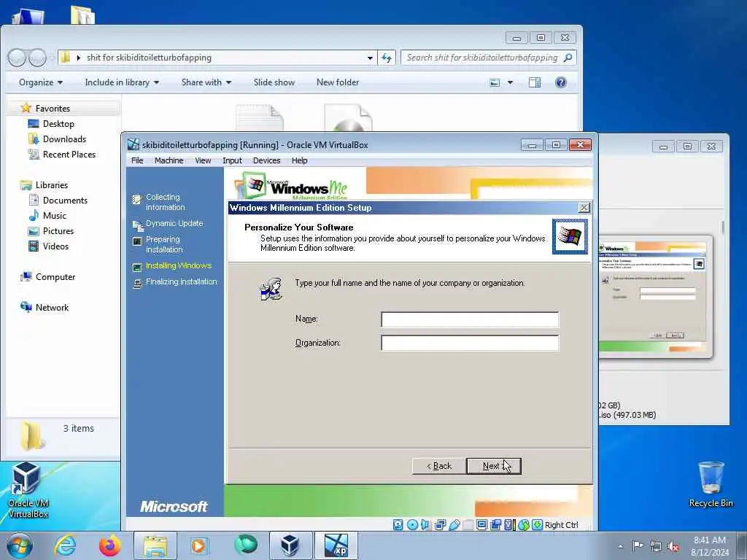
Task: Click the recording icon in VirtualBox status bar
Action: [x=495, y=525]
